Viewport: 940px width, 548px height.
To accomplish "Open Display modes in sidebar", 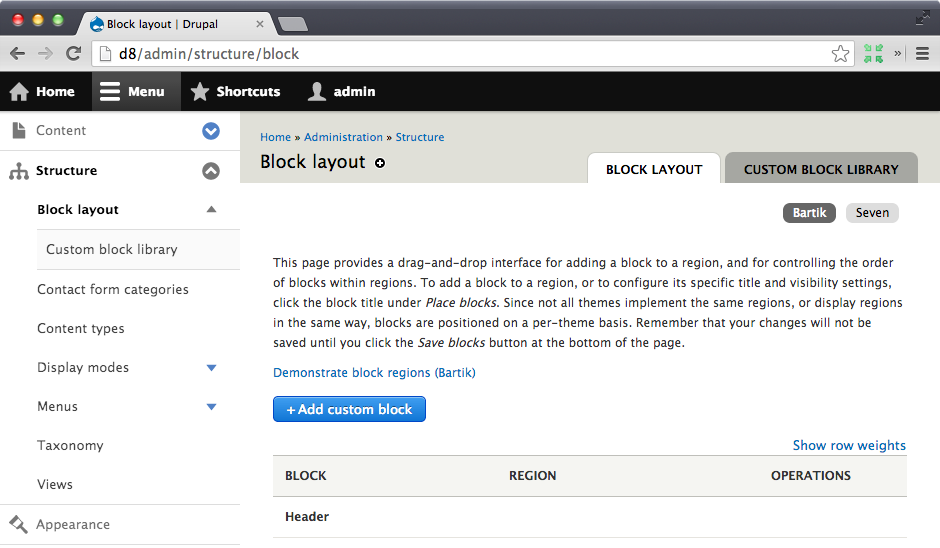I will (83, 368).
